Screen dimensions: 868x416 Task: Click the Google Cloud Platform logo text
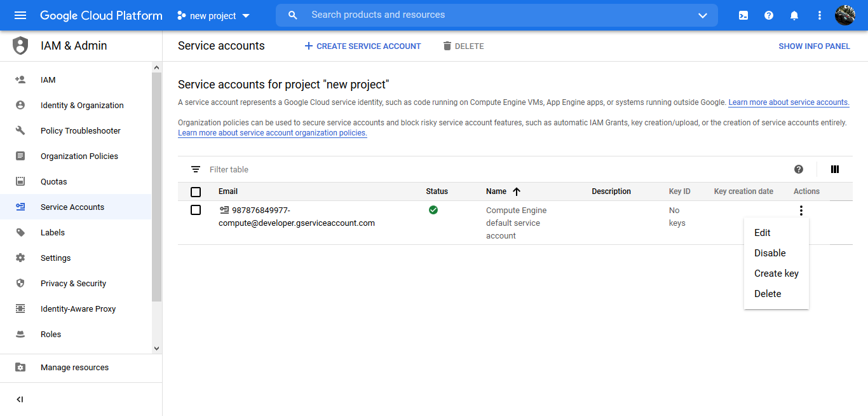(x=101, y=15)
